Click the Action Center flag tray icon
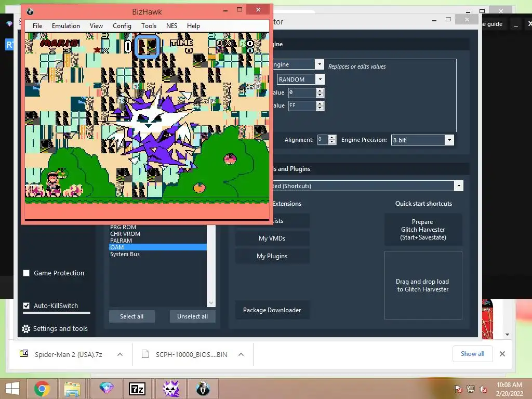This screenshot has height=399, width=532. (x=458, y=389)
